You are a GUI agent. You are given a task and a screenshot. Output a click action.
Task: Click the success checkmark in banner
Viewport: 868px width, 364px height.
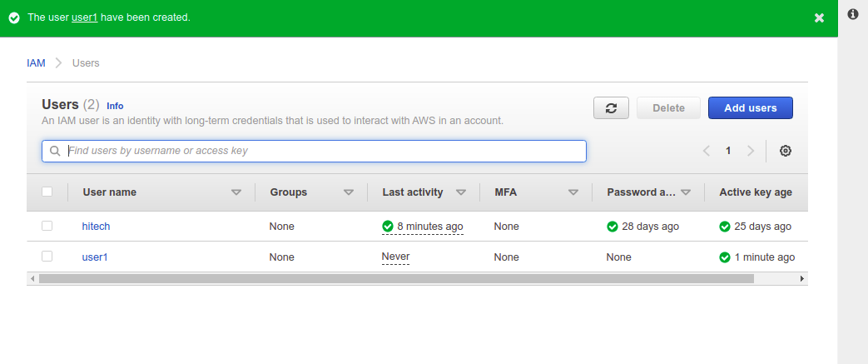(x=14, y=17)
